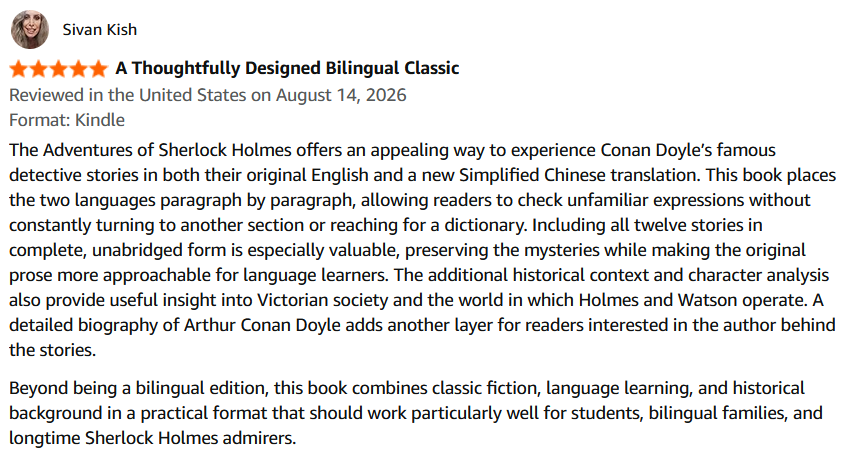Select the first orange rating star

19,69
